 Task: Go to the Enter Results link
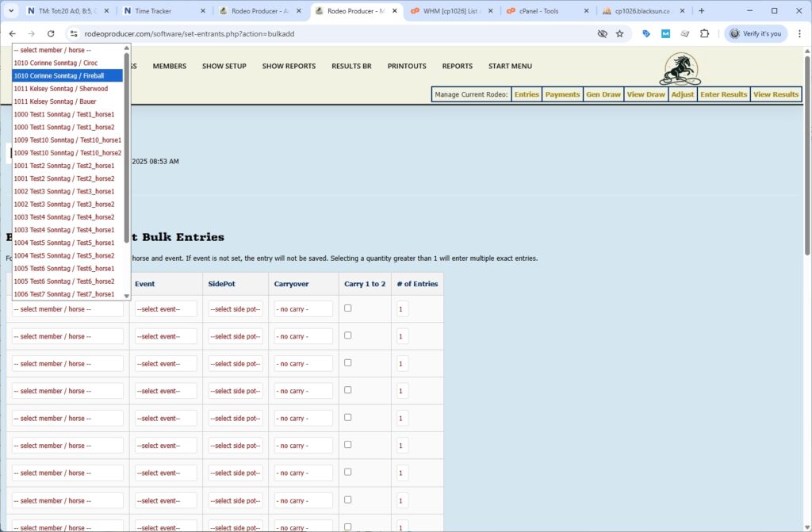(x=722, y=94)
